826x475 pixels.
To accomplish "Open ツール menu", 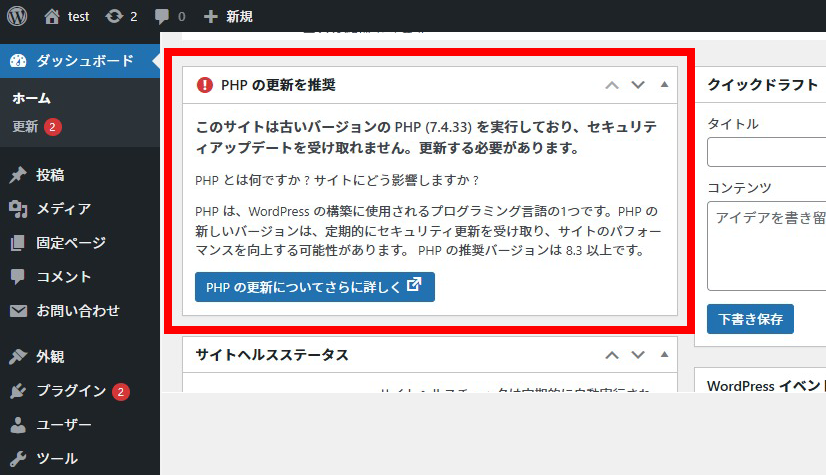I will pos(80,459).
